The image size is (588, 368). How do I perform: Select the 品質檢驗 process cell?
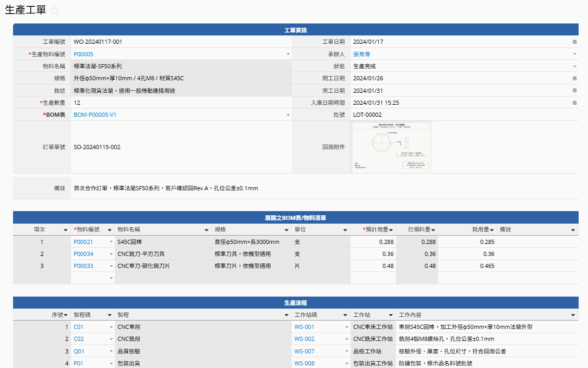coord(203,351)
